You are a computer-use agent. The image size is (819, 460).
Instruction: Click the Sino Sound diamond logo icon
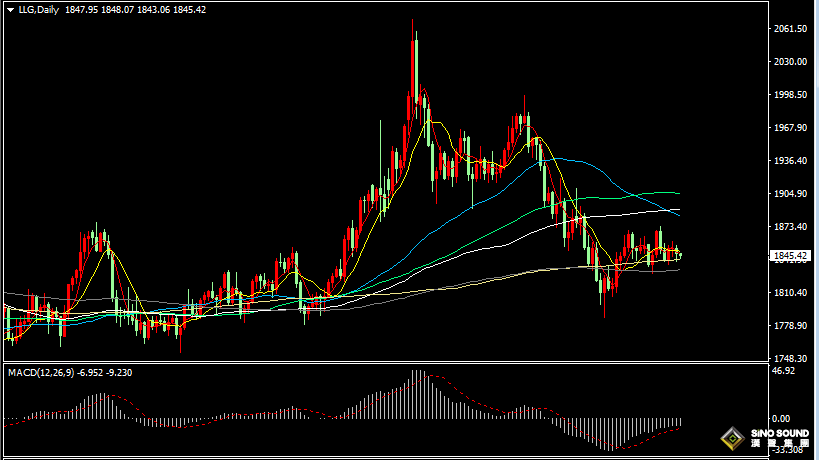733,439
